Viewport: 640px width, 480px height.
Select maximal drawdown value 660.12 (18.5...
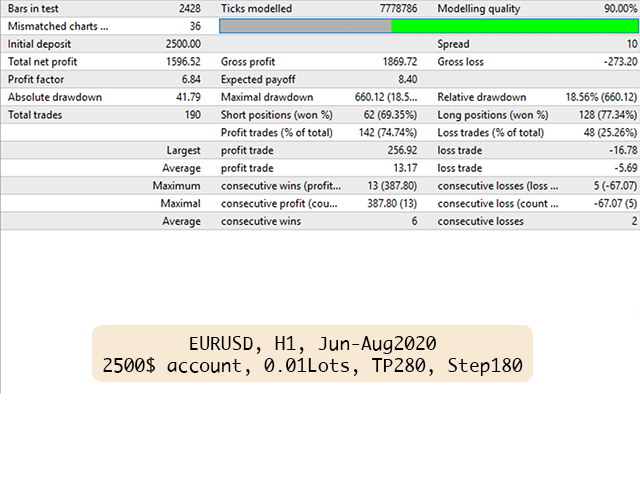coord(386,97)
